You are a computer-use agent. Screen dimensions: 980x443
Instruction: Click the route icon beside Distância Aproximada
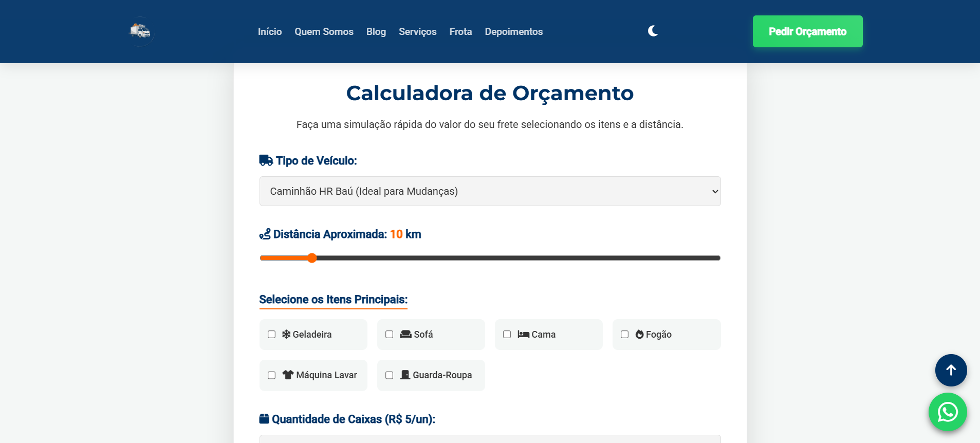click(265, 234)
